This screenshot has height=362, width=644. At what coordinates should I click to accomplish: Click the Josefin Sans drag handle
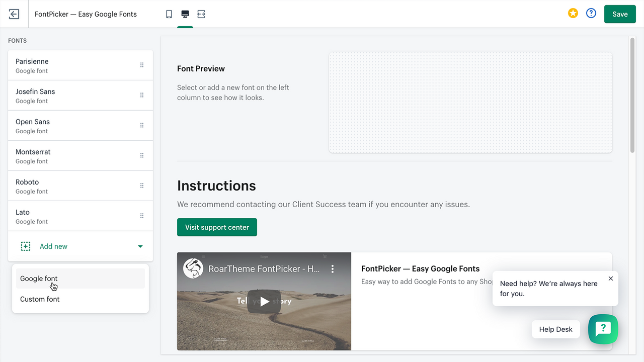pos(142,95)
